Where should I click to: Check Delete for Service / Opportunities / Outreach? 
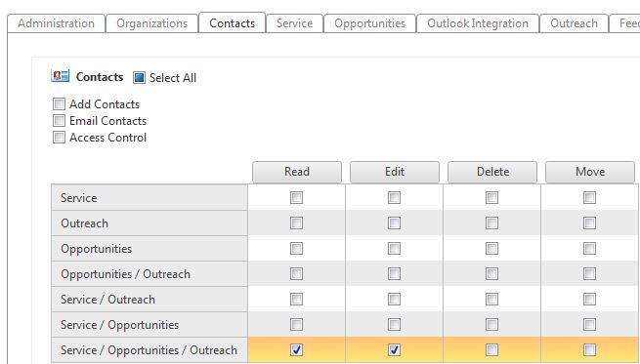tap(491, 349)
